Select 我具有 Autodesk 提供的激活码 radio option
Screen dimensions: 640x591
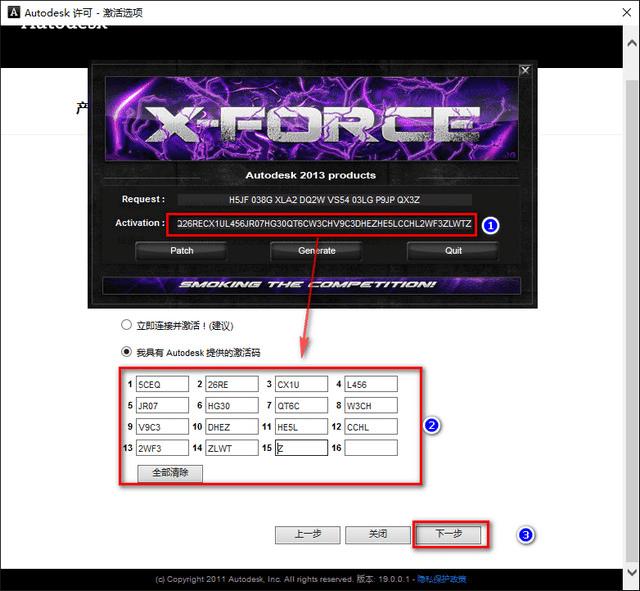point(126,351)
